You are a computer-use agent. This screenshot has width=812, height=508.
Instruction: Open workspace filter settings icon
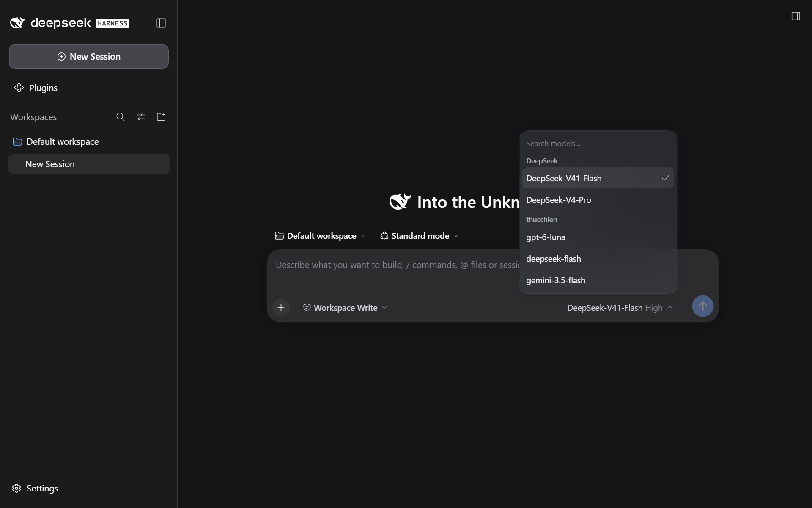coord(141,117)
